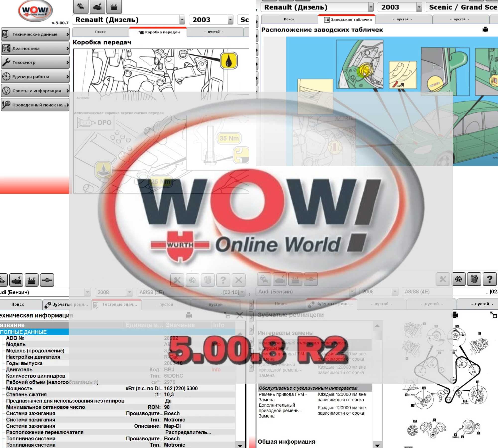Click engine bay plate location thumbnail
The width and height of the screenshot is (498, 448).
click(x=360, y=64)
